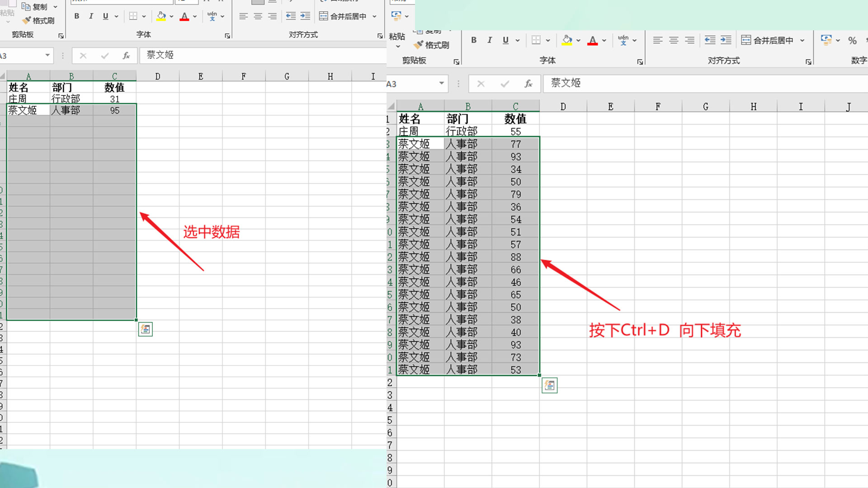This screenshot has height=488, width=868.
Task: Click red font color button in left window
Action: tap(184, 16)
